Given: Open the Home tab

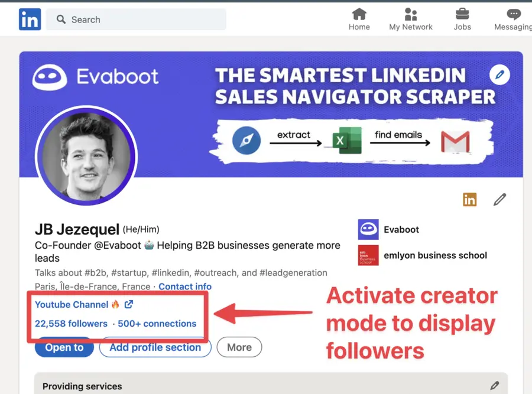Looking at the screenshot, I should 359,19.
